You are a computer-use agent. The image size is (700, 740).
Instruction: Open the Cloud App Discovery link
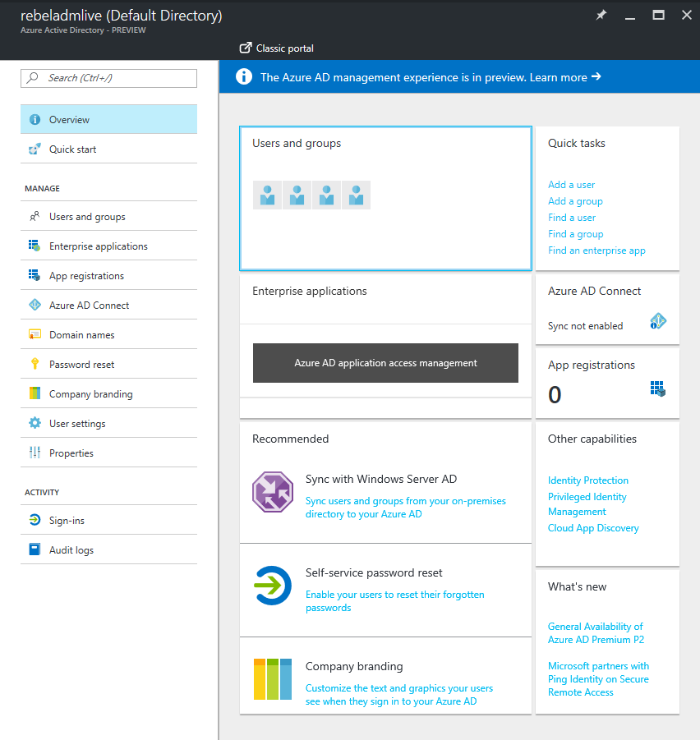[x=593, y=528]
